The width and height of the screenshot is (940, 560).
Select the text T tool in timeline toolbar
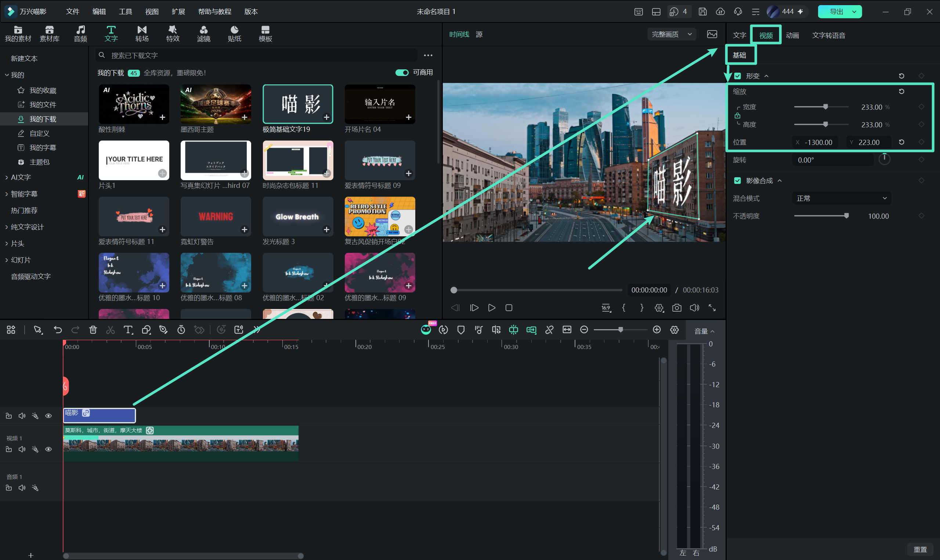coord(128,330)
